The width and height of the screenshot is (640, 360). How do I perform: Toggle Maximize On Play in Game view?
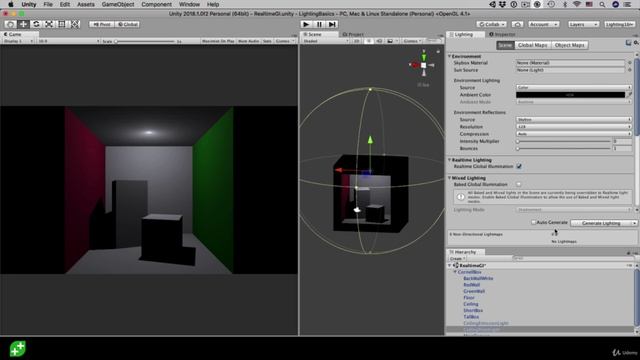[x=218, y=41]
